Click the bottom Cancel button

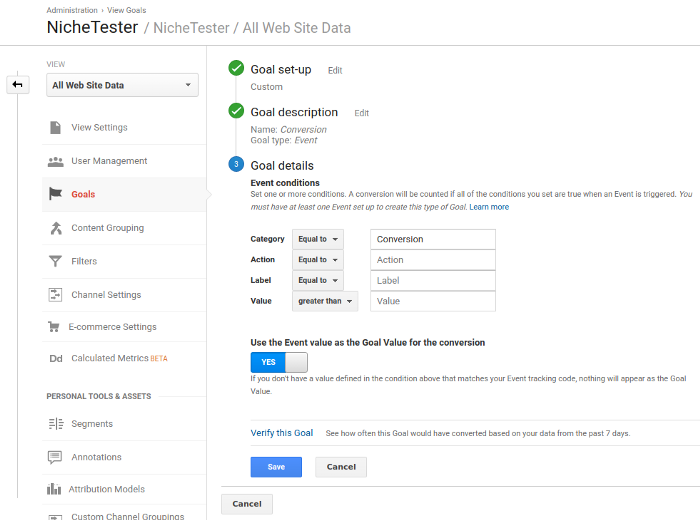(247, 504)
